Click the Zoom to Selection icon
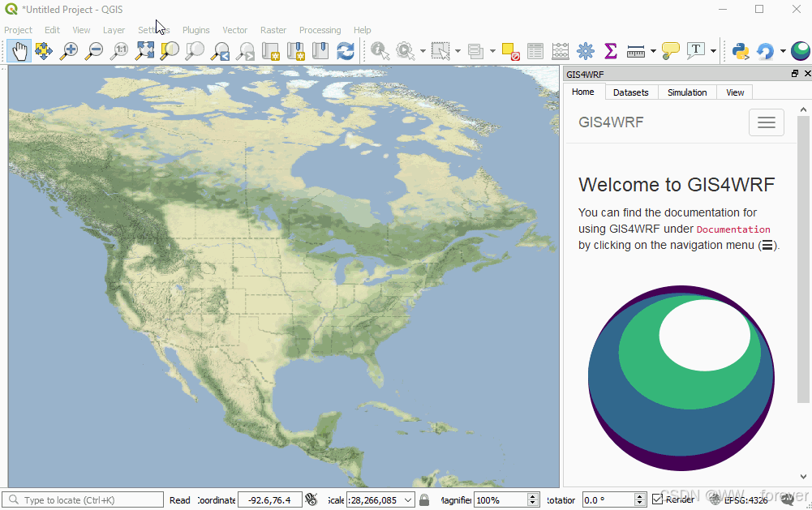This screenshot has height=510, width=812. (170, 51)
